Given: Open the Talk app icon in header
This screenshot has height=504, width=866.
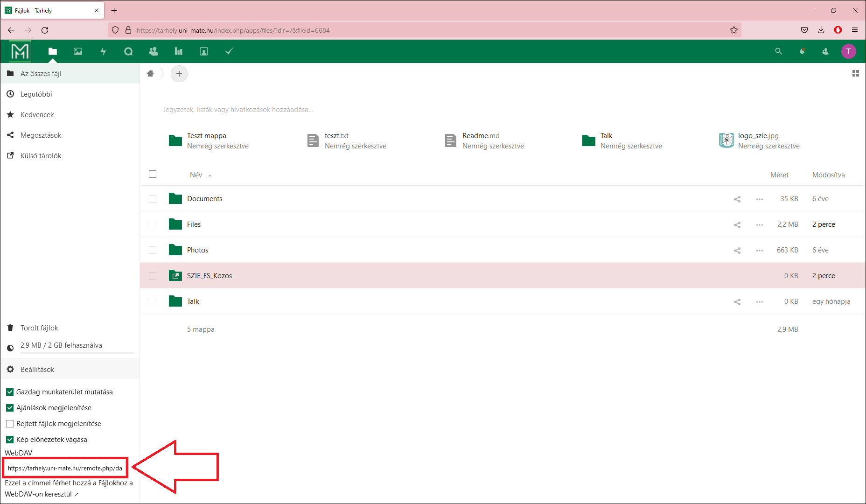Looking at the screenshot, I should pyautogui.click(x=128, y=51).
